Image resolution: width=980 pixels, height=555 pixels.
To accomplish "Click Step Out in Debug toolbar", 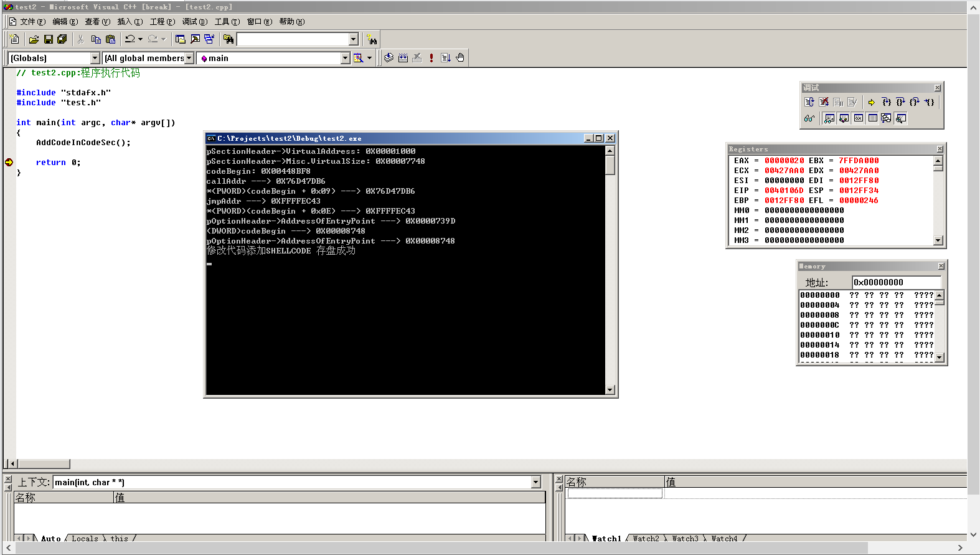I will (x=915, y=102).
